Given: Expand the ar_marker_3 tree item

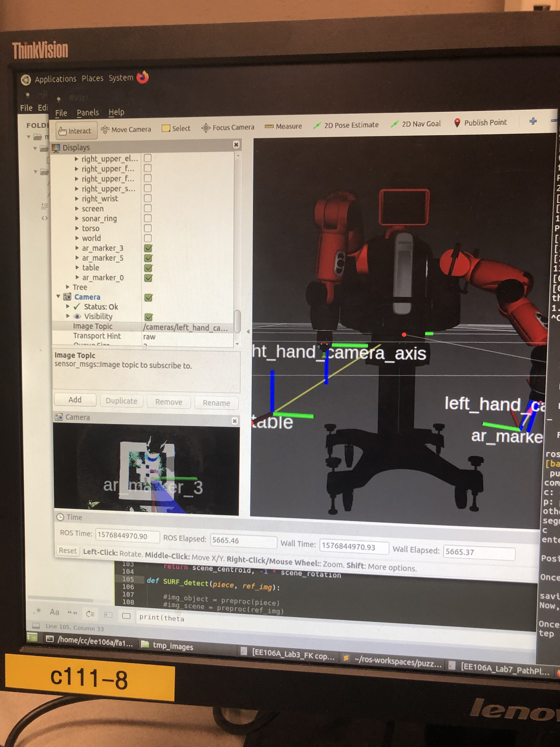Looking at the screenshot, I should 77,248.
